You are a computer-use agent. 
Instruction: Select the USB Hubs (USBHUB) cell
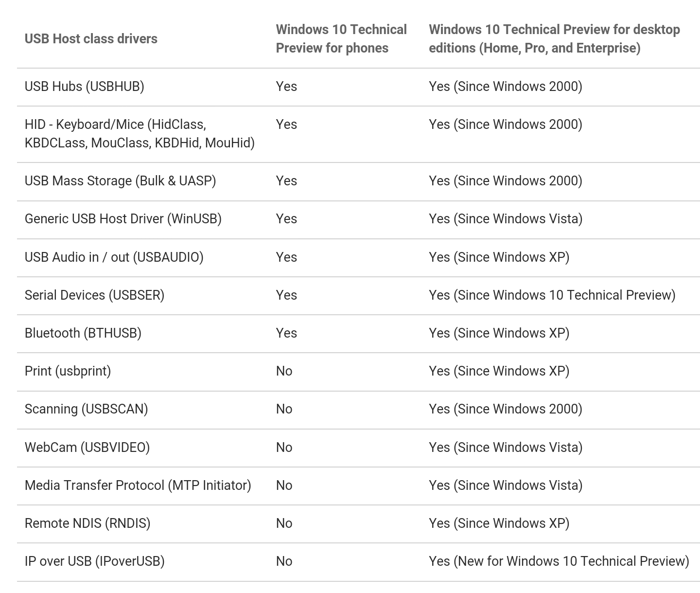(85, 87)
